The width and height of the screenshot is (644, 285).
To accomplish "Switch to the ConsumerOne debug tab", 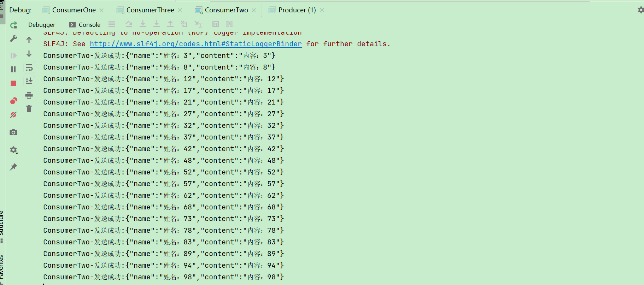I will (74, 10).
